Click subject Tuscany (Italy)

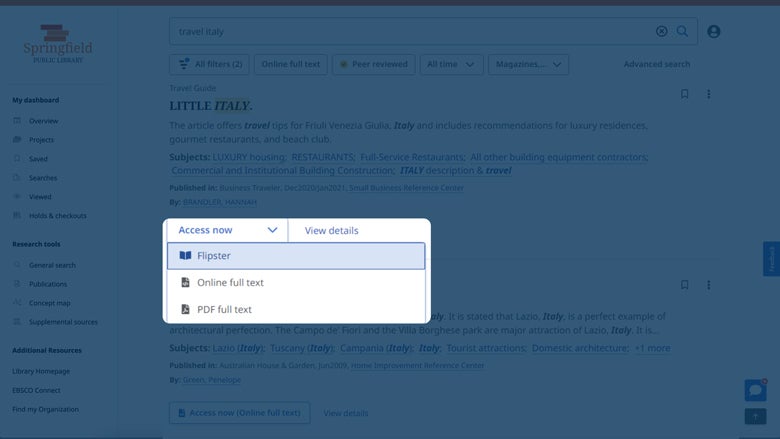tap(302, 348)
